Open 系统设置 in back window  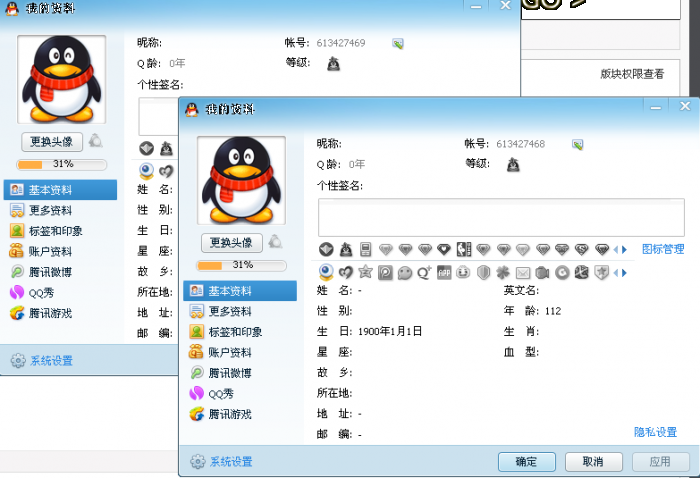point(42,361)
